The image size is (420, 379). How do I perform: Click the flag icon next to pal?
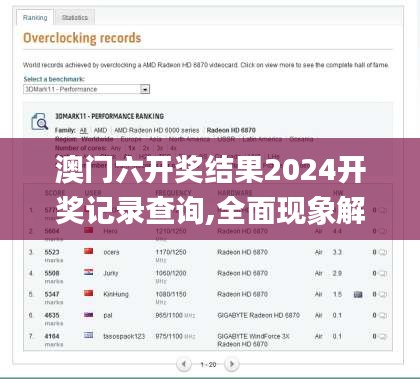click(x=89, y=314)
